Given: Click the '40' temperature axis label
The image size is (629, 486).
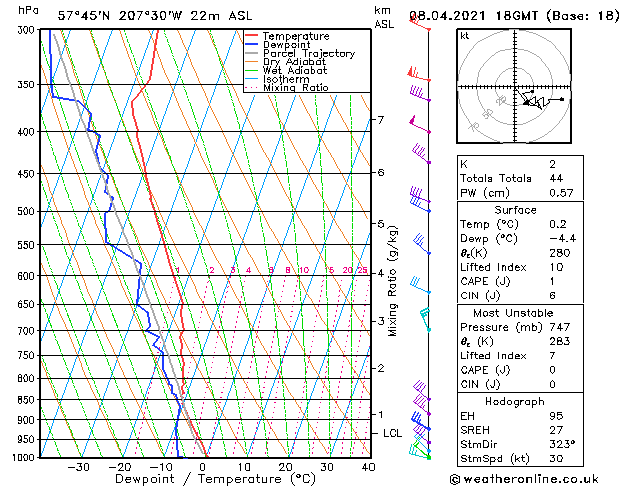Looking at the screenshot, I should (x=368, y=467).
